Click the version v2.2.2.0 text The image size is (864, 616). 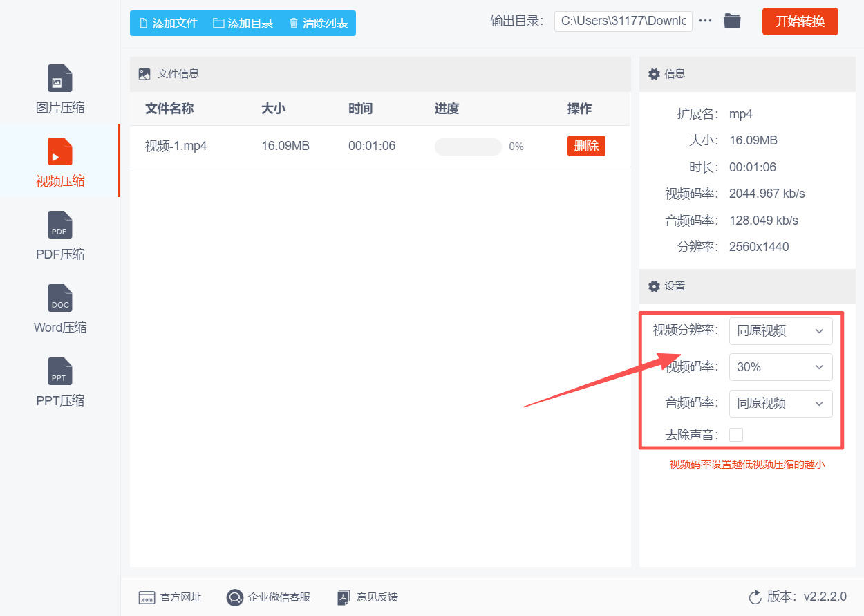825,597
